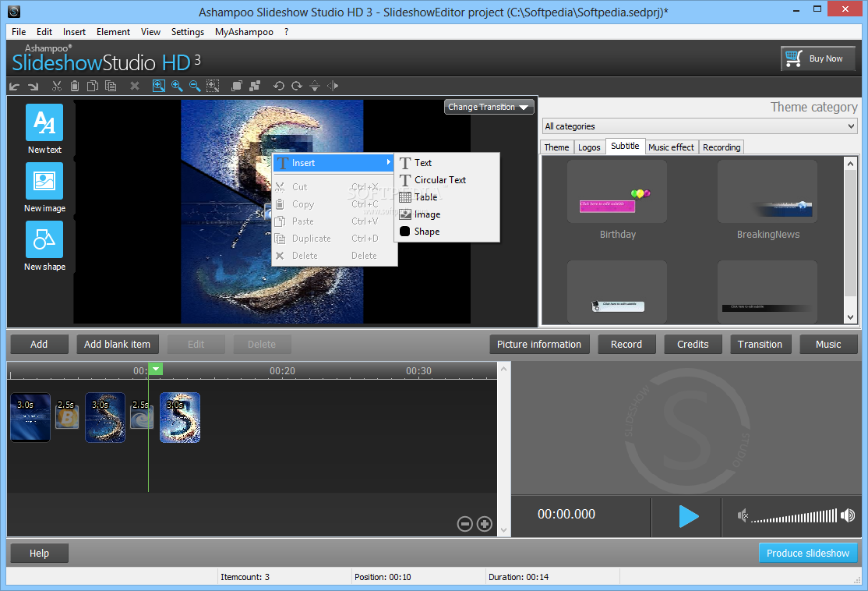Open the View menu
Viewport: 868px width, 591px height.
tap(150, 31)
